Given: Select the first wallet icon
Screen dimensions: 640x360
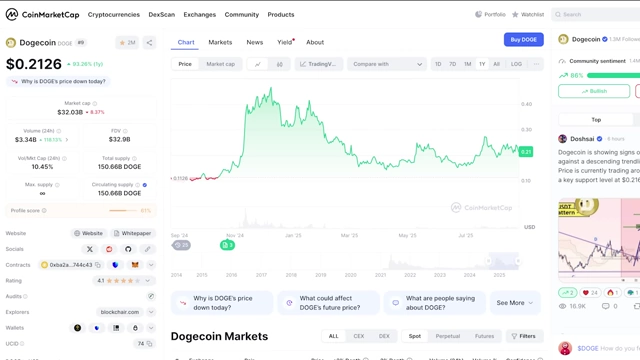Looking at the screenshot, I should click(x=78, y=328).
